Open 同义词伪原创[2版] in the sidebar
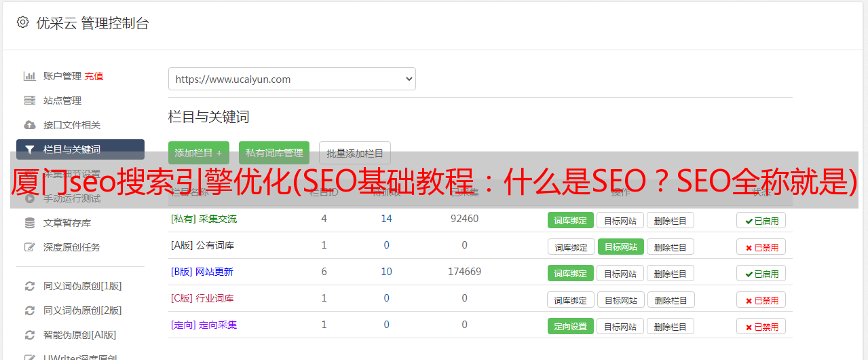This screenshot has width=868, height=360. click(82, 310)
